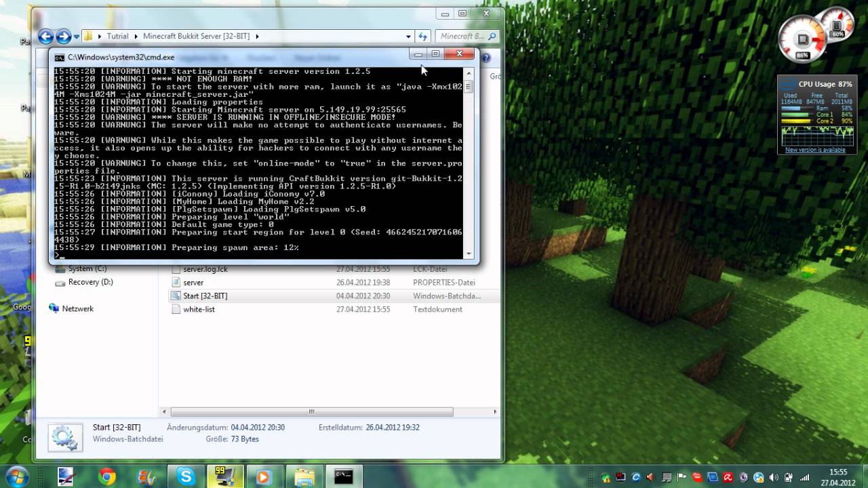
Task: Click horizontal scrollbar right arrow
Action: [x=495, y=411]
